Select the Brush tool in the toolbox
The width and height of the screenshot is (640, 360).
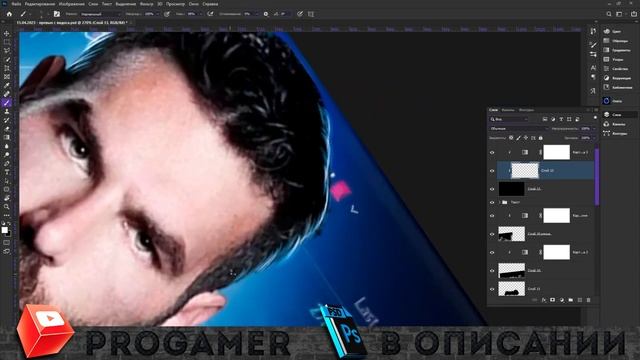(7, 102)
